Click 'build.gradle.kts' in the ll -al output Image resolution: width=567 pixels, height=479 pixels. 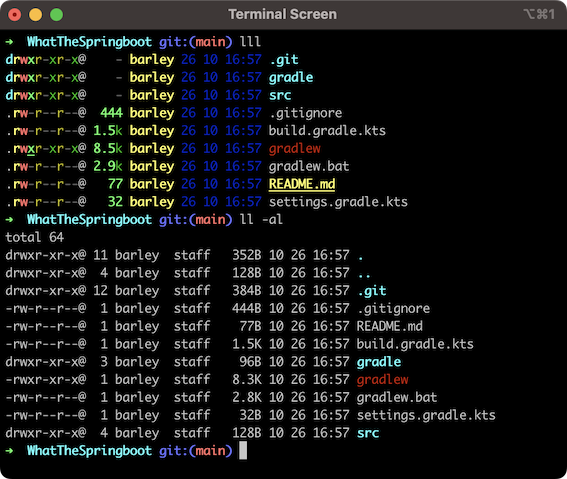(415, 344)
